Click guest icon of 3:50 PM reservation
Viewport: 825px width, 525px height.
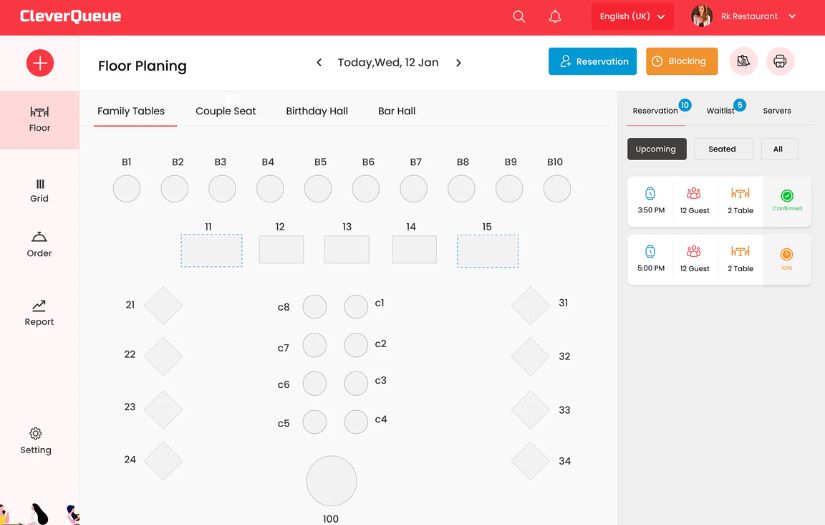(x=694, y=193)
